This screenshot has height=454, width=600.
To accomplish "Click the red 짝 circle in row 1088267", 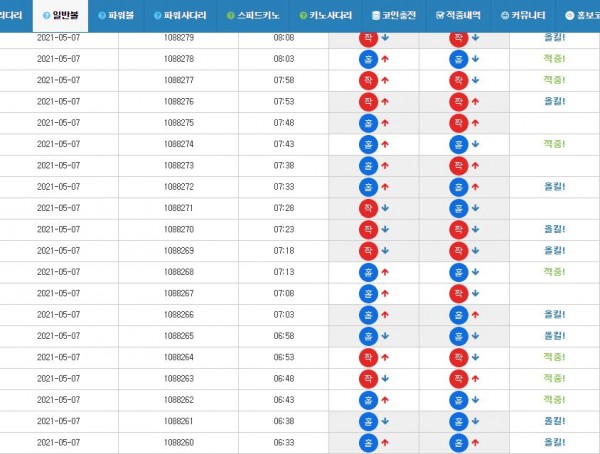I will point(458,294).
